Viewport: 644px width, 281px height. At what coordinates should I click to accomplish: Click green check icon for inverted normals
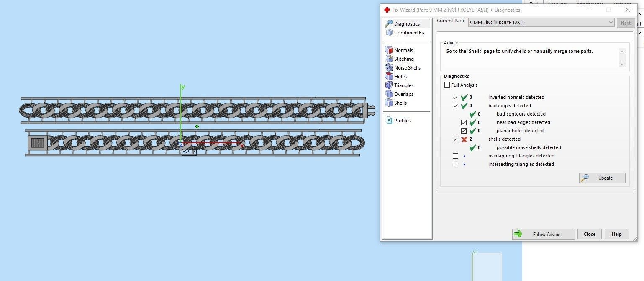[x=464, y=97]
